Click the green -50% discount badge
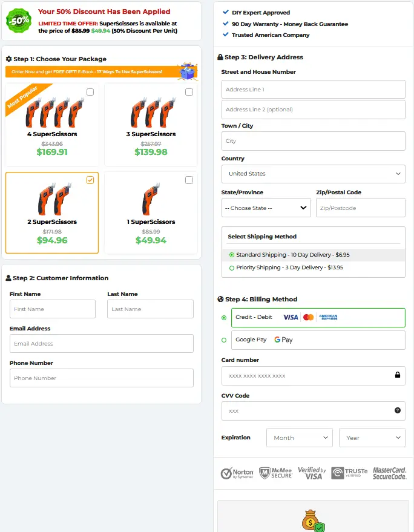Viewport: 414px width, 532px height. 19,21
